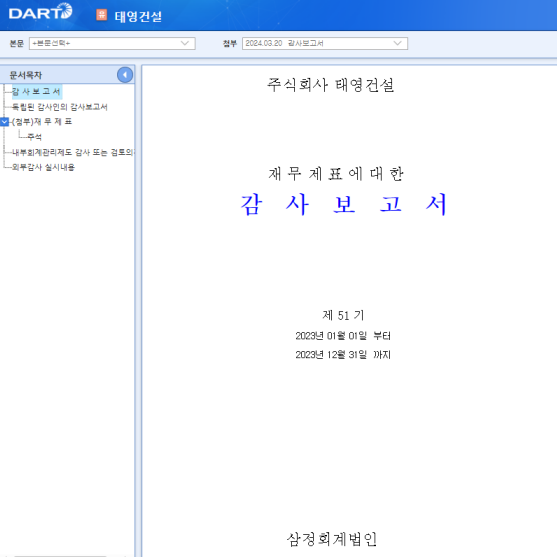
Task: Click the 2023년 12월 31일 까지 line
Action: click(x=343, y=355)
